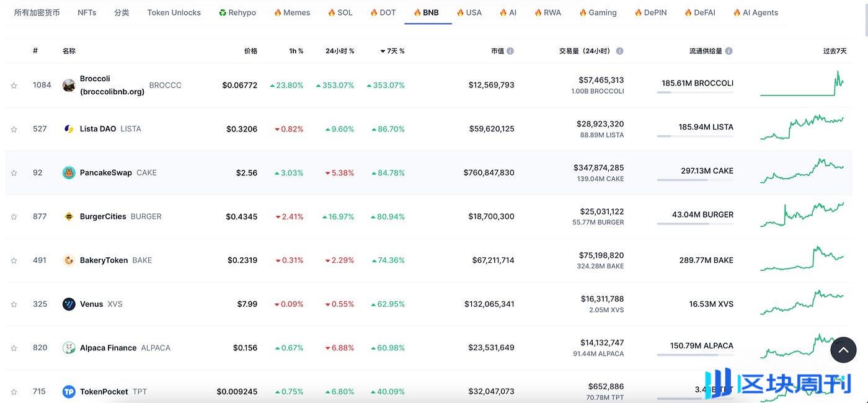Star Lista DAO to add to watchlist
Image resolution: width=868 pixels, height=403 pixels.
(14, 129)
